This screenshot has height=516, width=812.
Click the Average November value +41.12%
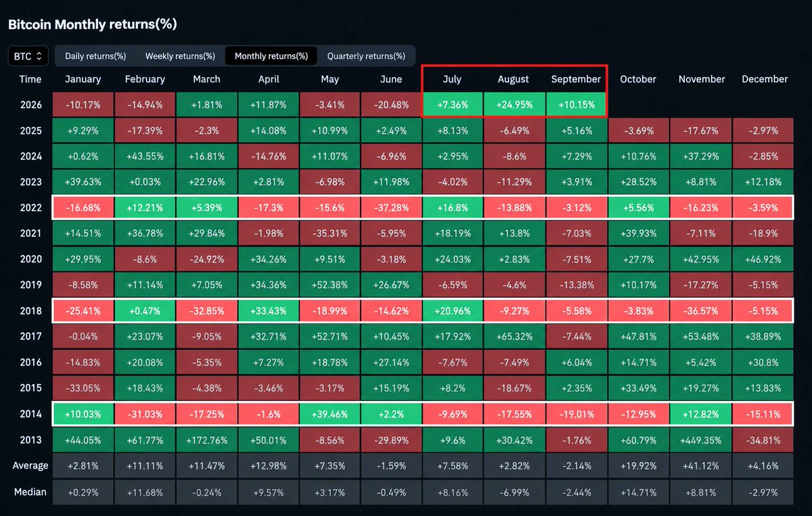pos(701,465)
